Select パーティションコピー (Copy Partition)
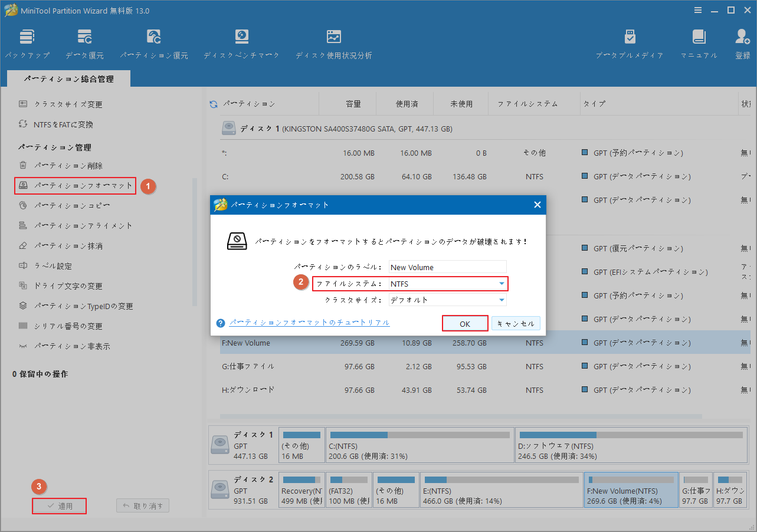The image size is (757, 532). (64, 206)
